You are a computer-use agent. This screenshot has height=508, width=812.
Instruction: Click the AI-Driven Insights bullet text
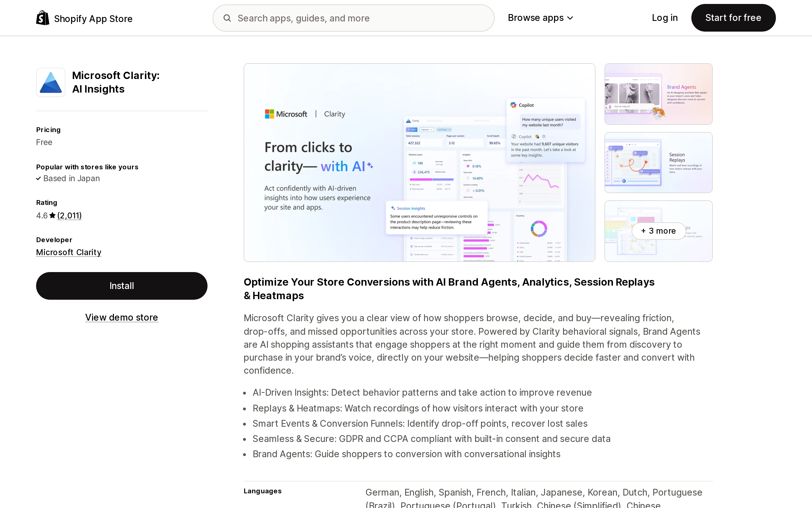point(422,393)
